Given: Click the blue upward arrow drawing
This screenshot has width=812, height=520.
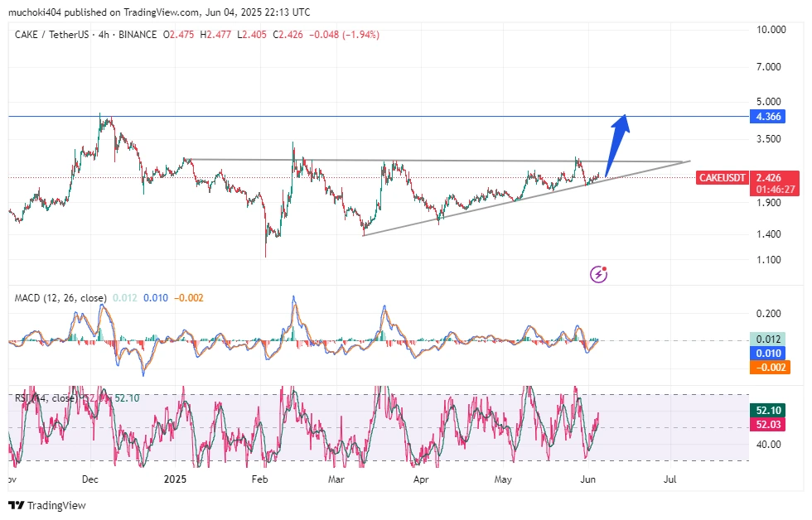Looking at the screenshot, I should (617, 142).
